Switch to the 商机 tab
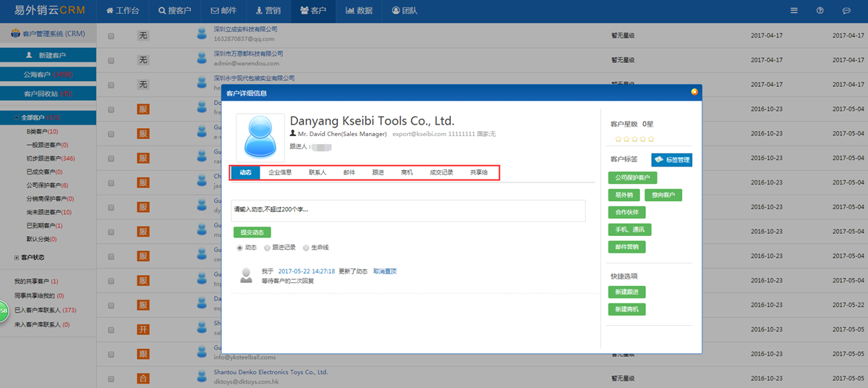Viewport: 868px width, 388px height. [x=407, y=172]
